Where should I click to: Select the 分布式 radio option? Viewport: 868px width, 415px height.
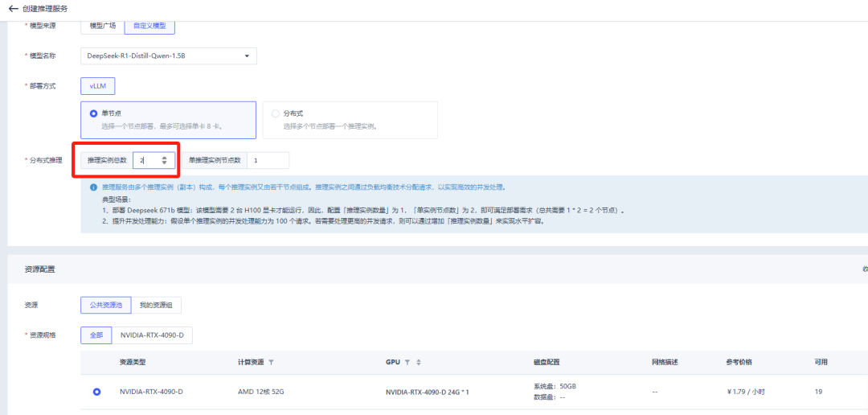coord(275,113)
